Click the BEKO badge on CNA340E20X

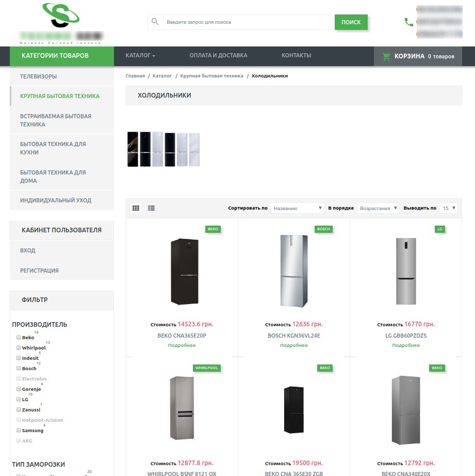point(437,368)
